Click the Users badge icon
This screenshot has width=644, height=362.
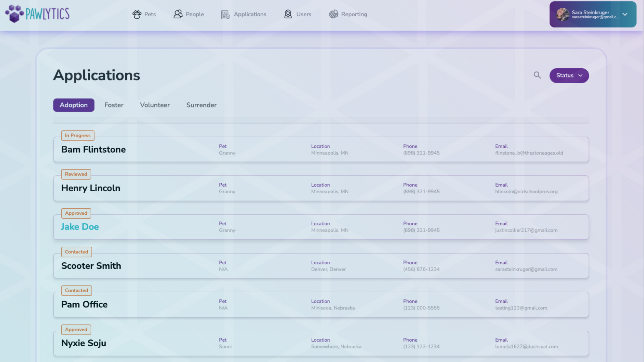pos(288,14)
